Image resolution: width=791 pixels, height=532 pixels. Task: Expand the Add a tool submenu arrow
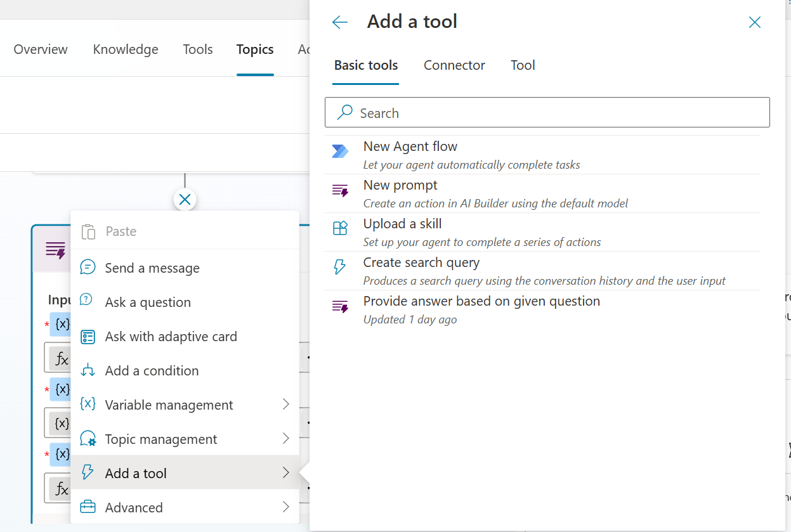pyautogui.click(x=285, y=473)
